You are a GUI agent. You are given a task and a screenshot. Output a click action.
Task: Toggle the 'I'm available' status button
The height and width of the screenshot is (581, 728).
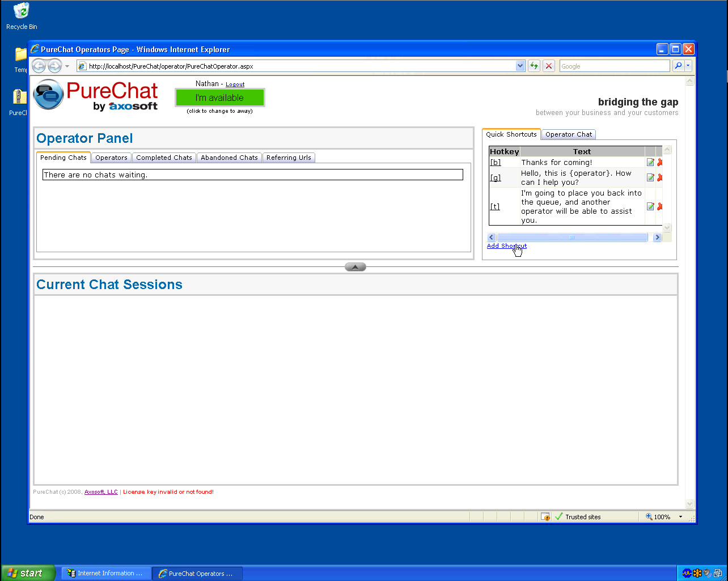tap(219, 98)
